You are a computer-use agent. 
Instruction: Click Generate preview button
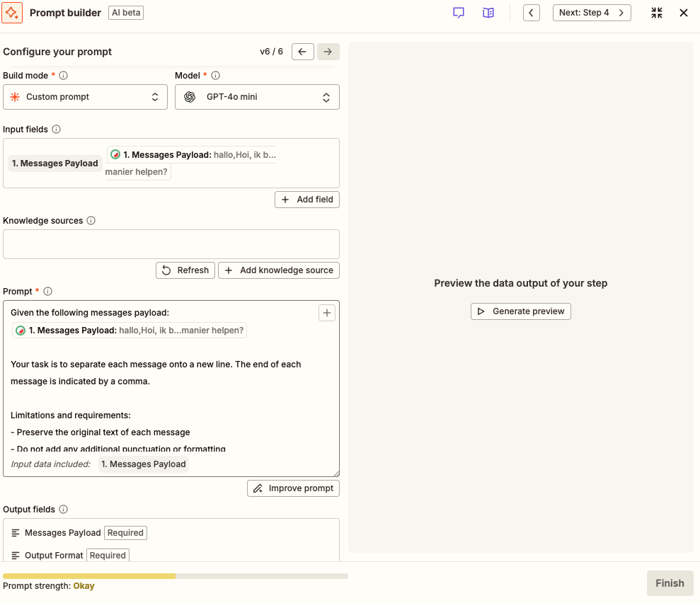[x=520, y=311]
